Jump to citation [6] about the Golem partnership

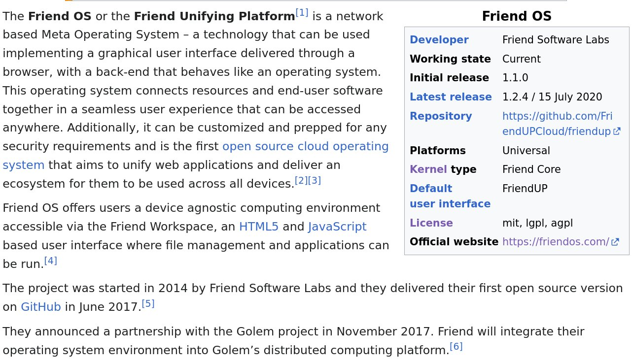click(456, 347)
